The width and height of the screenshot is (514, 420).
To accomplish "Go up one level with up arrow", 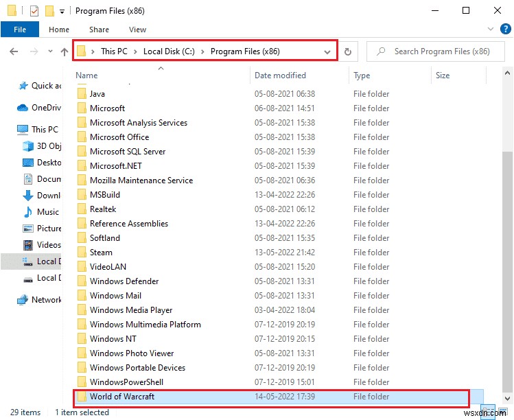I will 65,51.
